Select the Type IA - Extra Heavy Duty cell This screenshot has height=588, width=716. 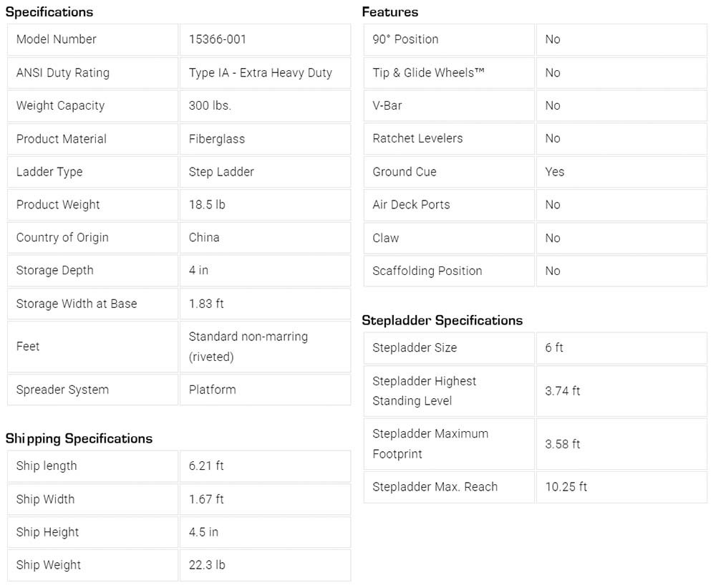pos(260,72)
